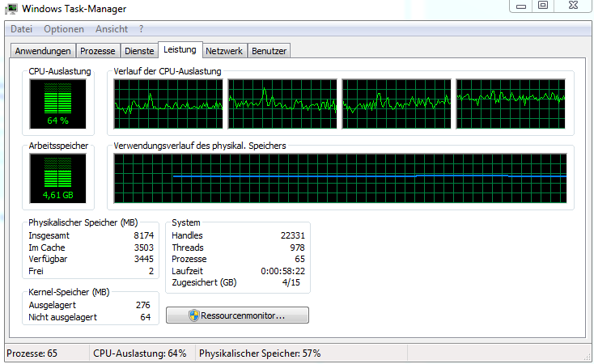Click the 'Prozesse: 65' status bar entry
The height and width of the screenshot is (364, 594).
click(32, 353)
